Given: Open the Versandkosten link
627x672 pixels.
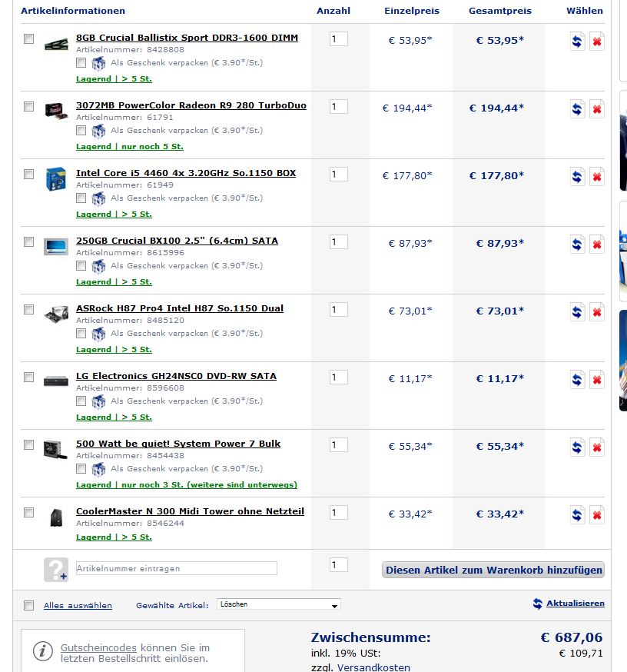Looking at the screenshot, I should point(373,667).
